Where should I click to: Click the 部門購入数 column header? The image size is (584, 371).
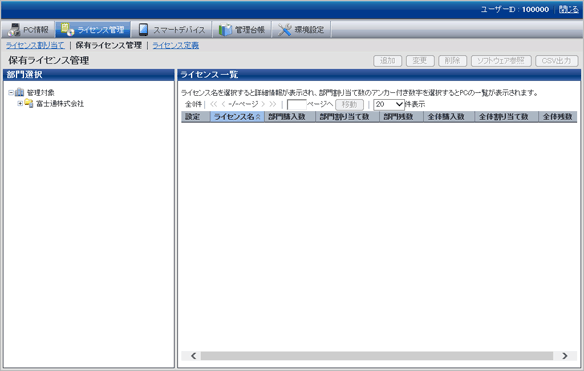290,117
